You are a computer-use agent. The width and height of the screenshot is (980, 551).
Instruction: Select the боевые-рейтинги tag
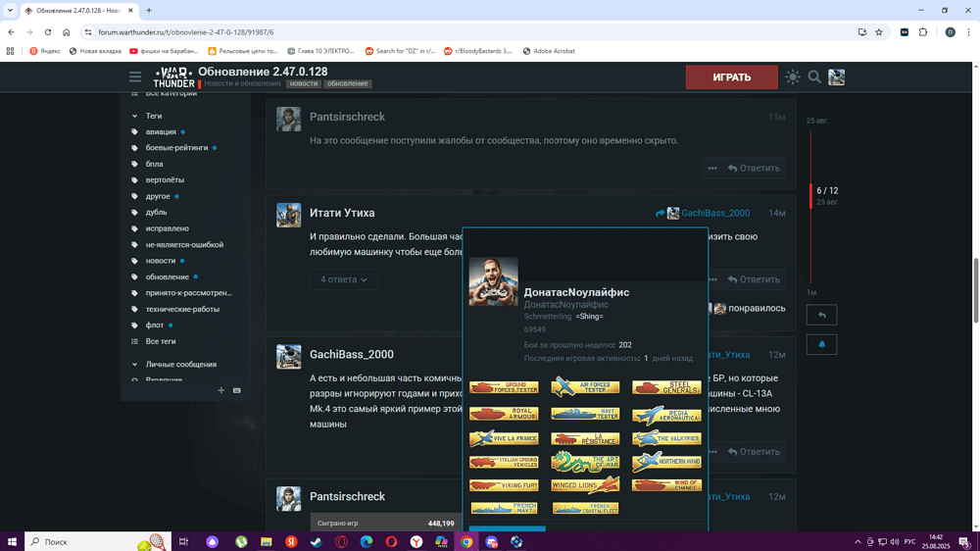(176, 148)
